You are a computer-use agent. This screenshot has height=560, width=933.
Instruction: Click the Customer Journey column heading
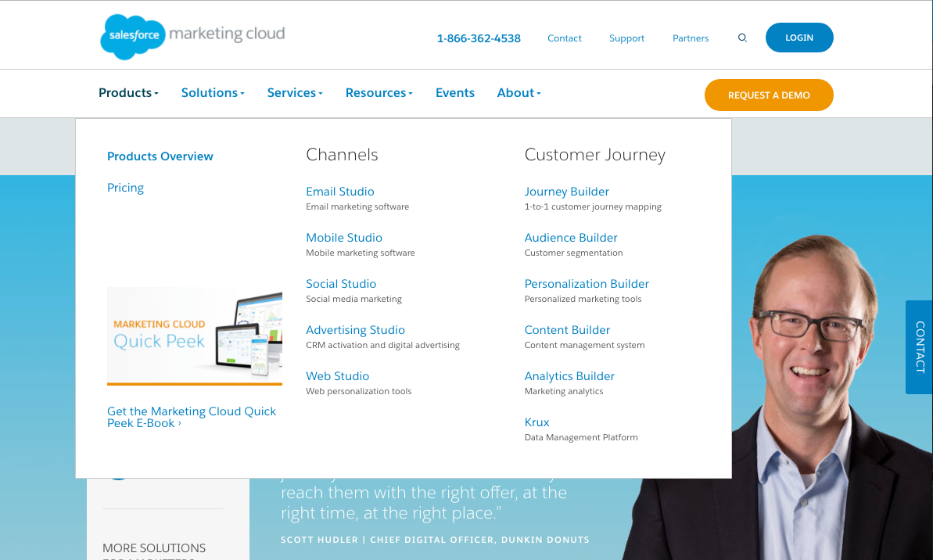click(594, 155)
